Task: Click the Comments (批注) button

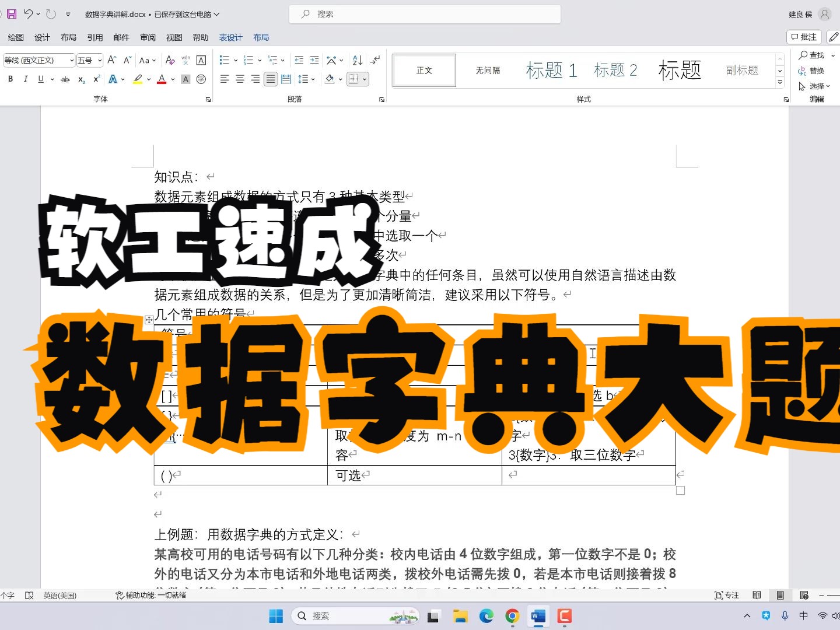Action: click(804, 37)
